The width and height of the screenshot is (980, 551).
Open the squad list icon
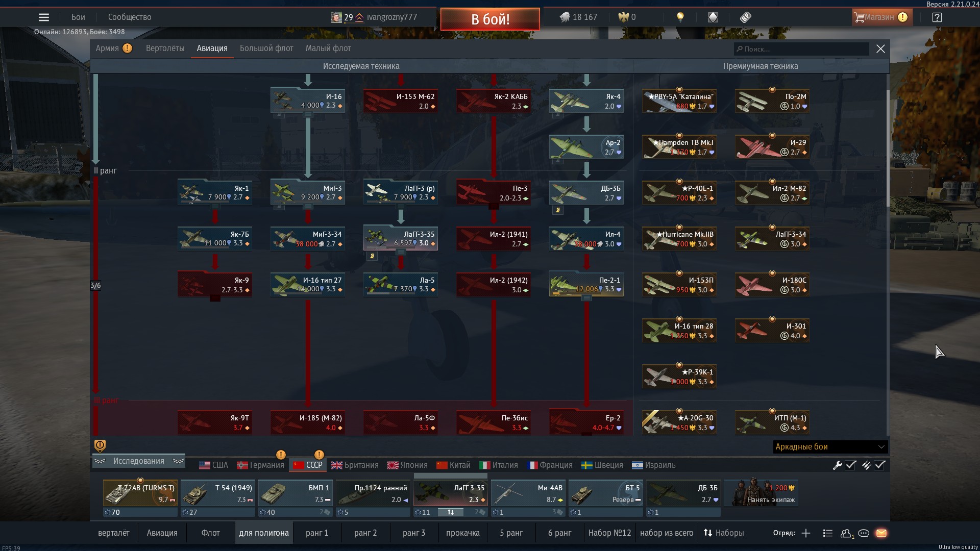[x=828, y=533]
